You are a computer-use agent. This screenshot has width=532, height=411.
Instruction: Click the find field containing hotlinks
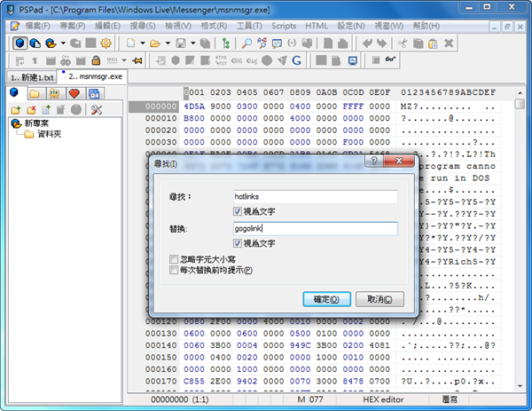pyautogui.click(x=316, y=197)
